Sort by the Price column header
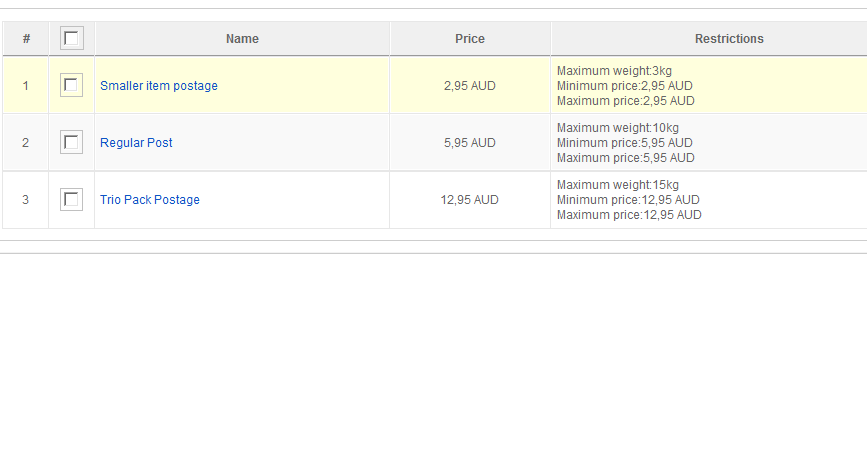867x460 pixels. click(470, 39)
